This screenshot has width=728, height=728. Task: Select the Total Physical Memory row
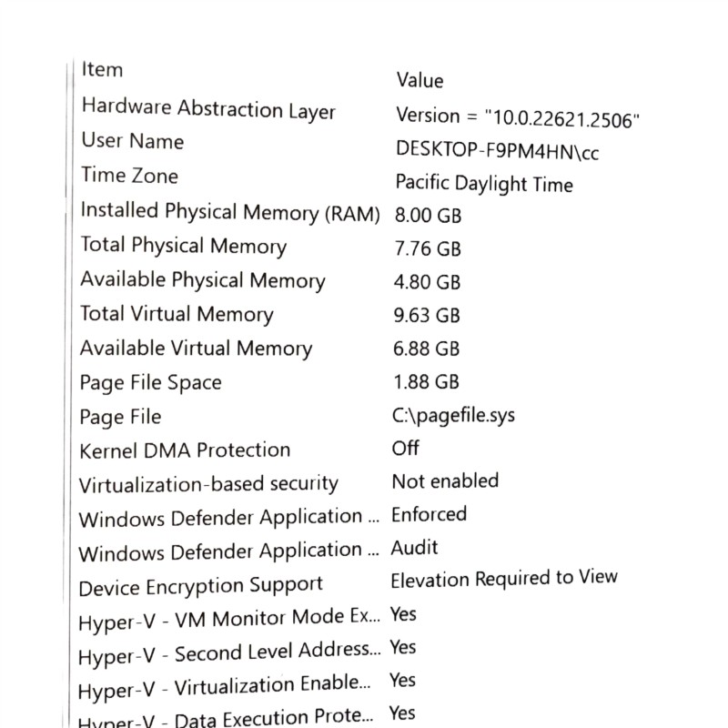tap(183, 246)
